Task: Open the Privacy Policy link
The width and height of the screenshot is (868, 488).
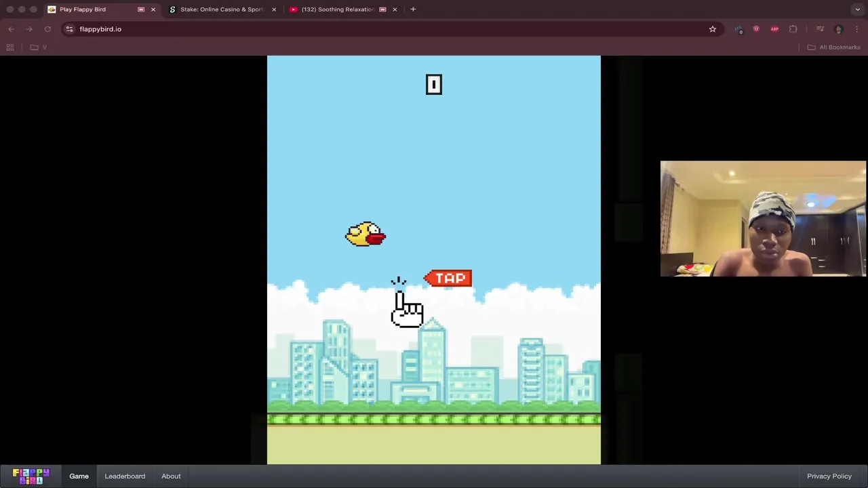Action: (x=829, y=476)
